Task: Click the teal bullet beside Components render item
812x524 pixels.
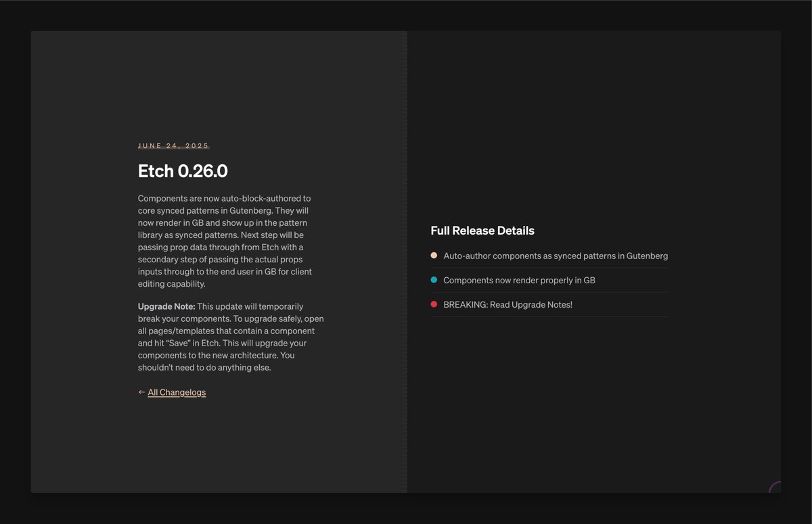Action: 434,280
